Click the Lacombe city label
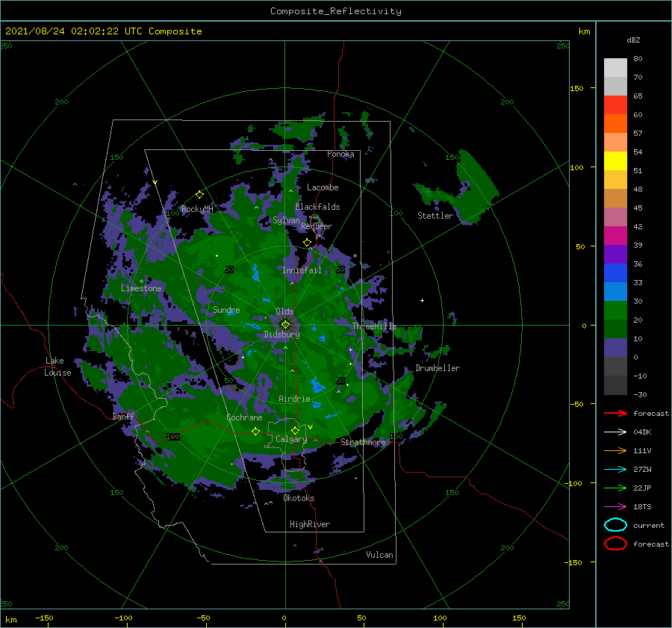This screenshot has height=628, width=672. point(323,187)
